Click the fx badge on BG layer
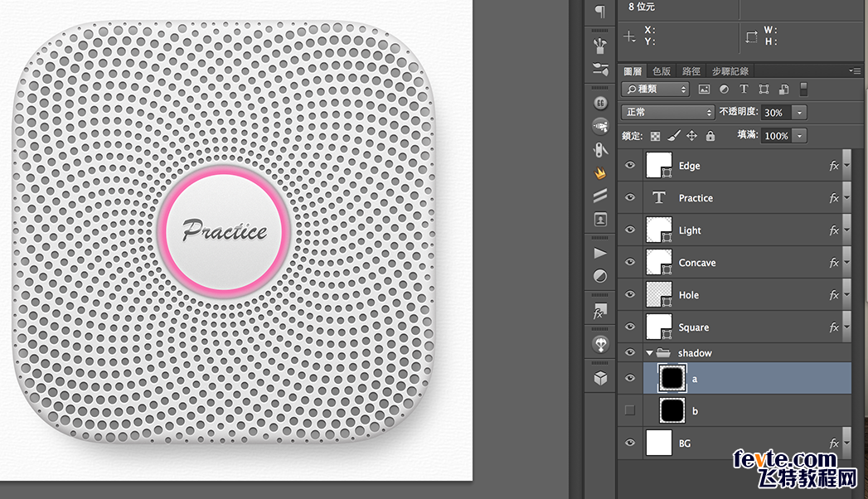 (x=834, y=443)
